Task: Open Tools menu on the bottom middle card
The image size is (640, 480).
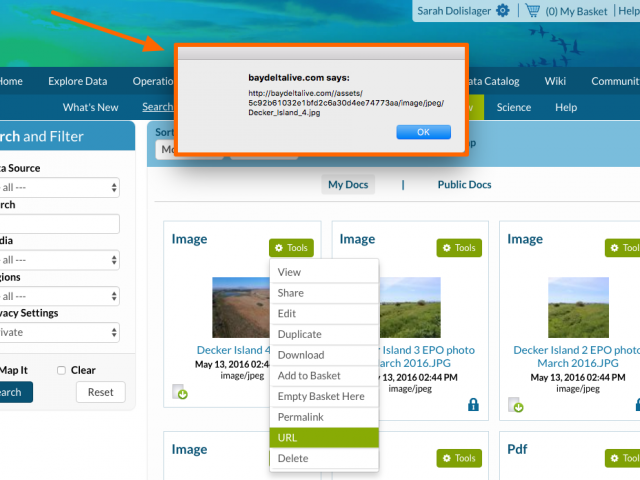Action: 459,458
